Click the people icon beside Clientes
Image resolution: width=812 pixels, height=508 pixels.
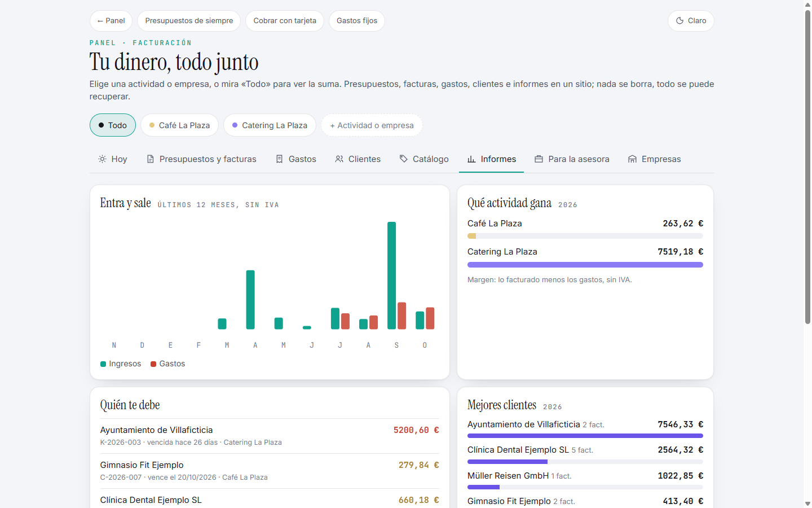pyautogui.click(x=339, y=159)
